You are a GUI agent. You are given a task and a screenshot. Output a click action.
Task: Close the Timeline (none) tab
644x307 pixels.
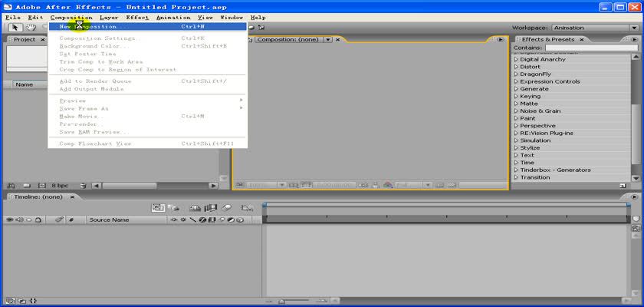72,196
